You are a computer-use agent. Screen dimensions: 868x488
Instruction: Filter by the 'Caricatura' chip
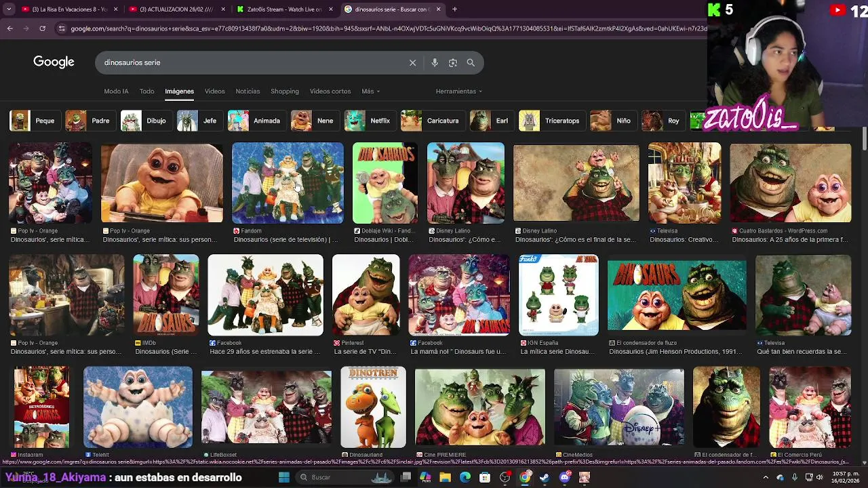432,121
